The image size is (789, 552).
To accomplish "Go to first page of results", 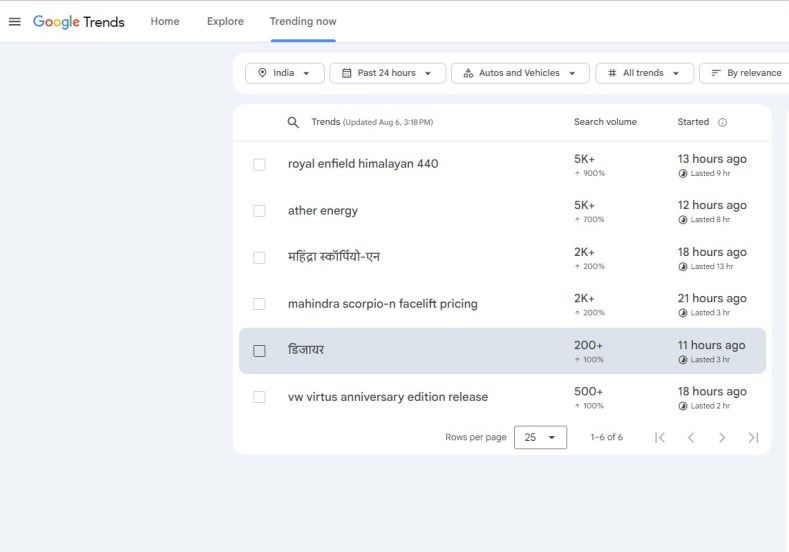I will coord(660,437).
